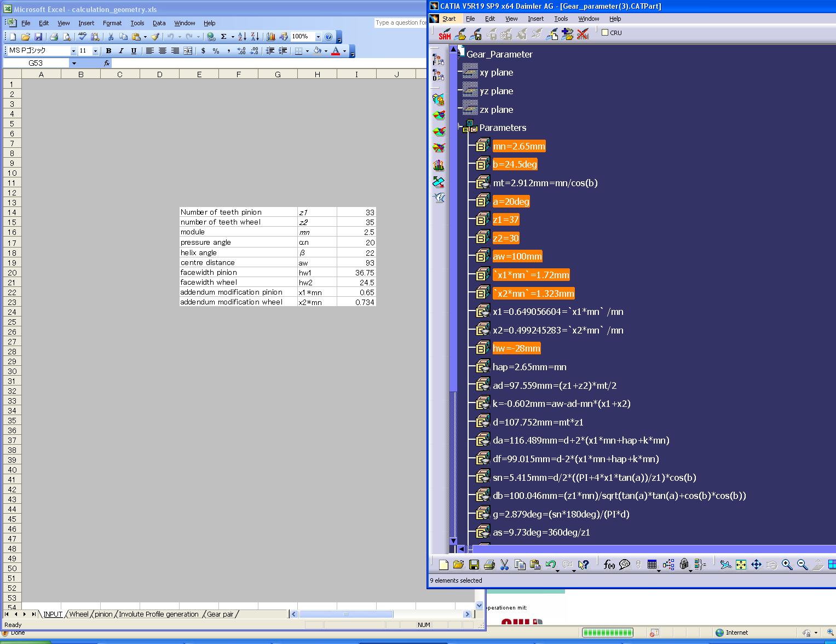
Task: Click Sort Ascending icon in Excel
Action: tap(244, 37)
